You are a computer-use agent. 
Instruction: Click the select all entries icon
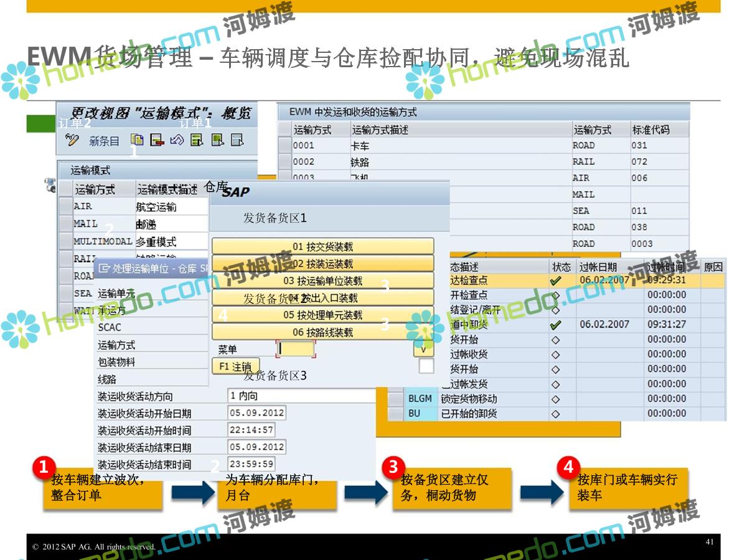(197, 140)
